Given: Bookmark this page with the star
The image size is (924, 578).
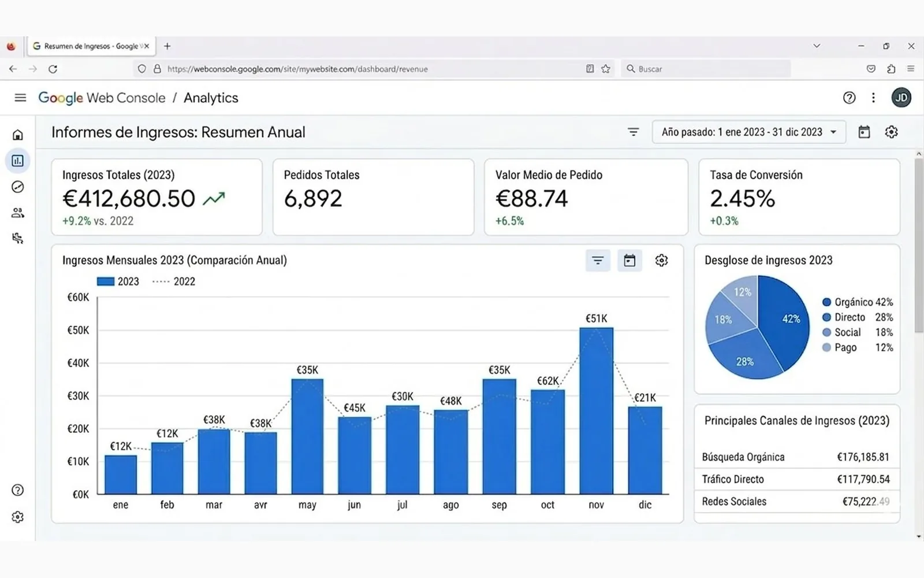Looking at the screenshot, I should tap(605, 69).
